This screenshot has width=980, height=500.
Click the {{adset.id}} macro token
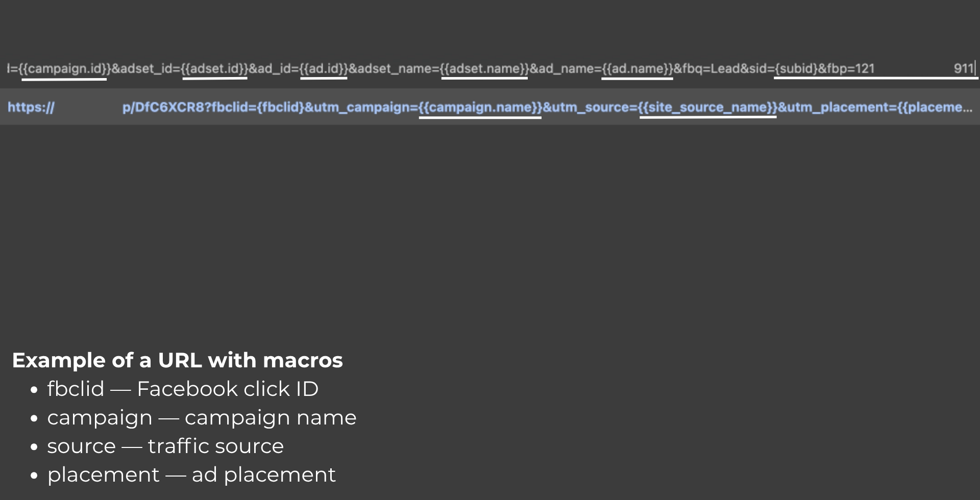pos(215,67)
